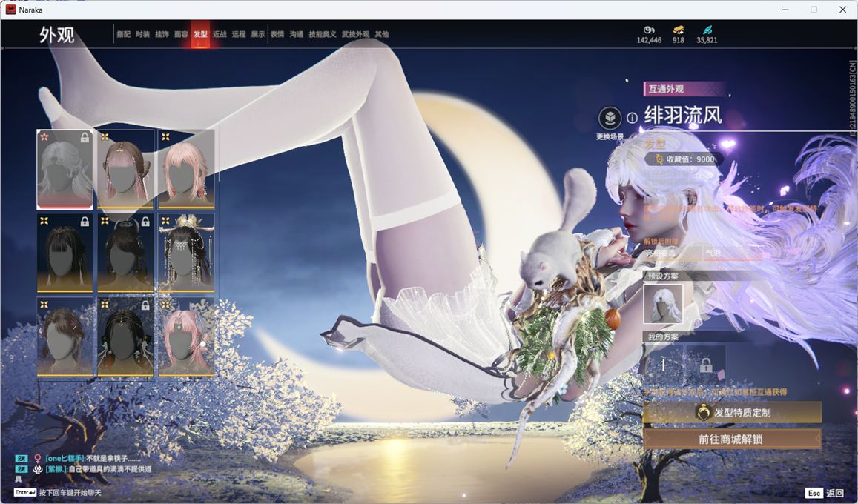Select the brown hair with pink bangs card

click(x=125, y=170)
